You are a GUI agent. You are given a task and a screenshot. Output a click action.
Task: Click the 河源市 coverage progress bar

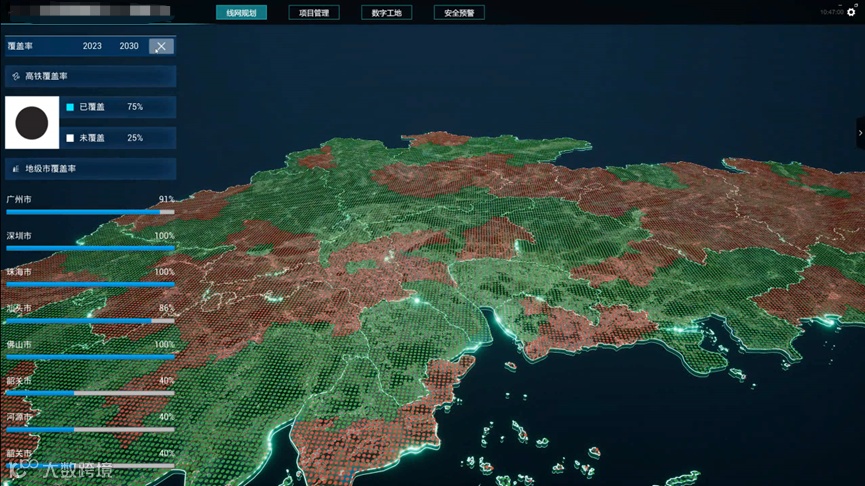tap(90, 429)
